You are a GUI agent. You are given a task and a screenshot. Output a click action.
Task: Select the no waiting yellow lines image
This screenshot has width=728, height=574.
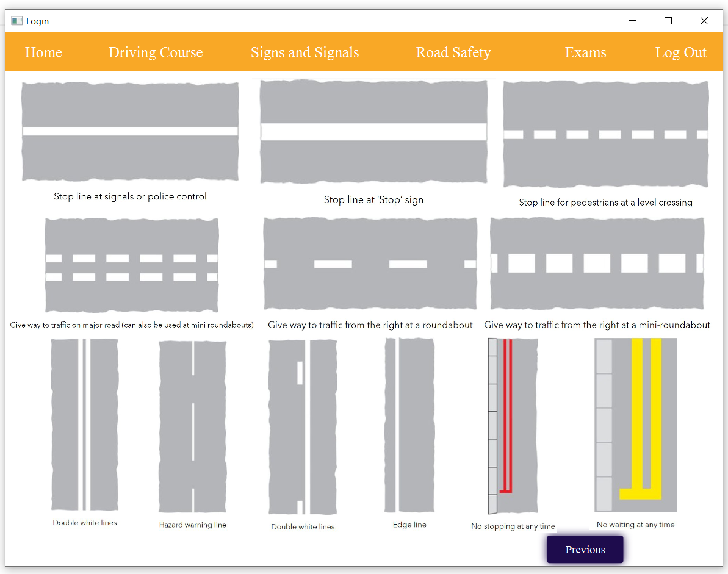(x=635, y=425)
